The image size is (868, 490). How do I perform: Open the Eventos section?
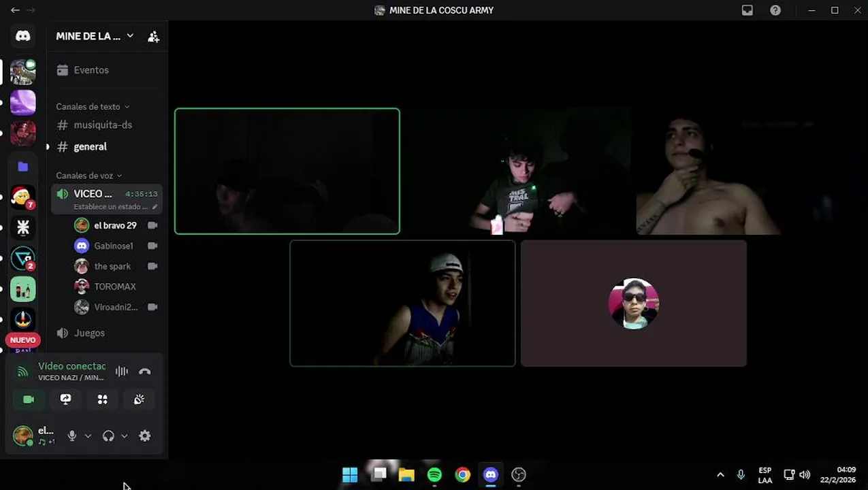106,70
